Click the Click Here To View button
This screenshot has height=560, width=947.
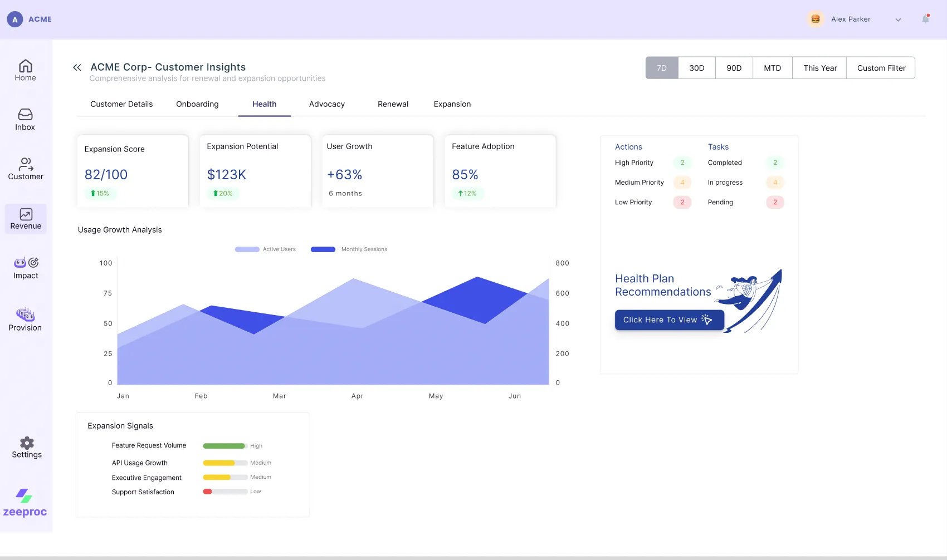pyautogui.click(x=669, y=320)
